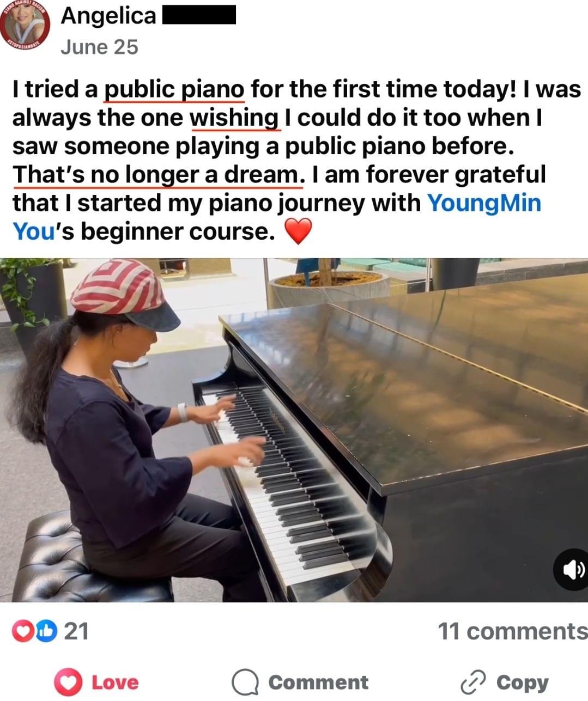Click the red heart emoji in post
The height and width of the screenshot is (701, 588).
299,231
